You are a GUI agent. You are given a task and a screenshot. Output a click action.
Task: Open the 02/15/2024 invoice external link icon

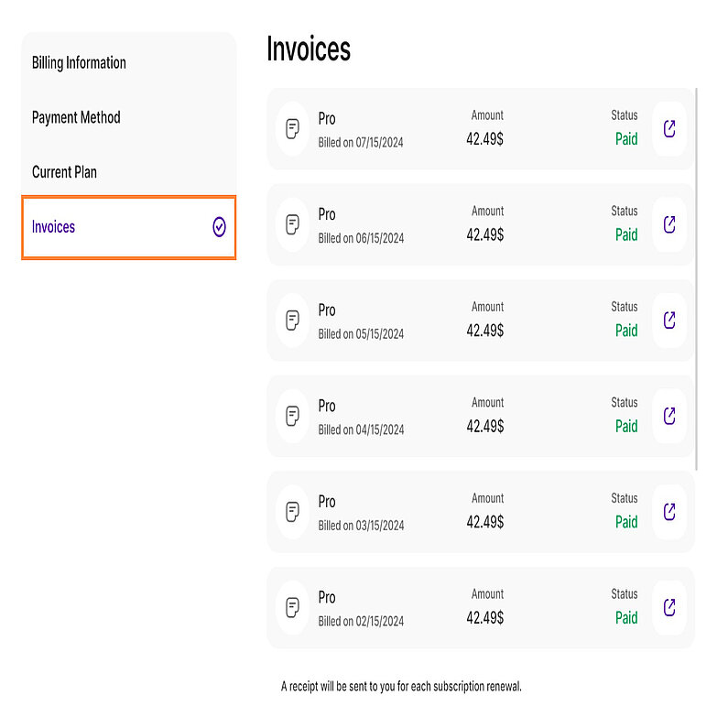tap(669, 607)
